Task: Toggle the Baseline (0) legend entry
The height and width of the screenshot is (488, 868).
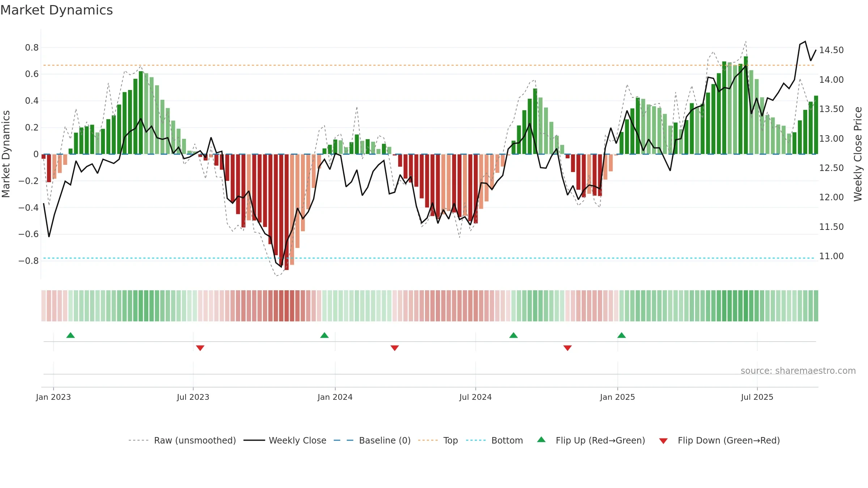Action: pyautogui.click(x=372, y=440)
